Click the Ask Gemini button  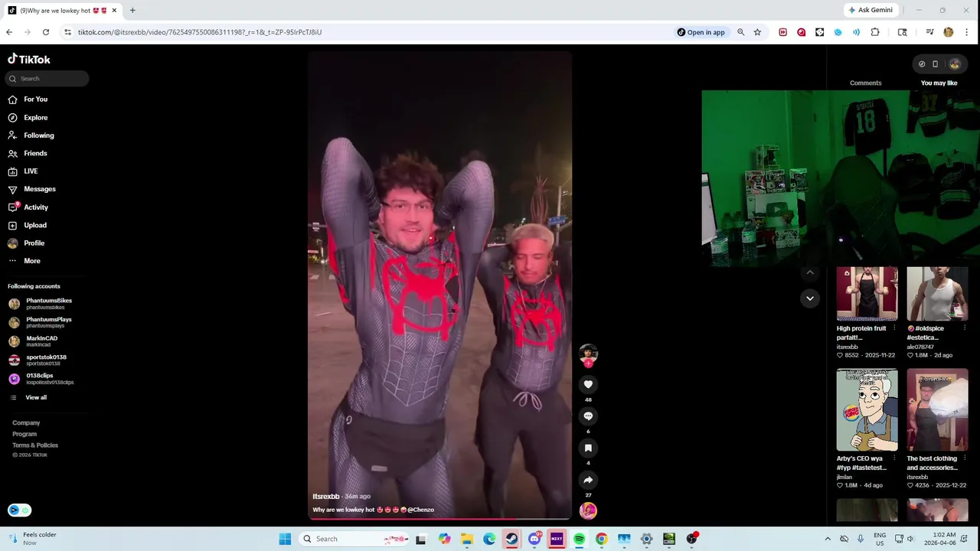click(x=870, y=10)
